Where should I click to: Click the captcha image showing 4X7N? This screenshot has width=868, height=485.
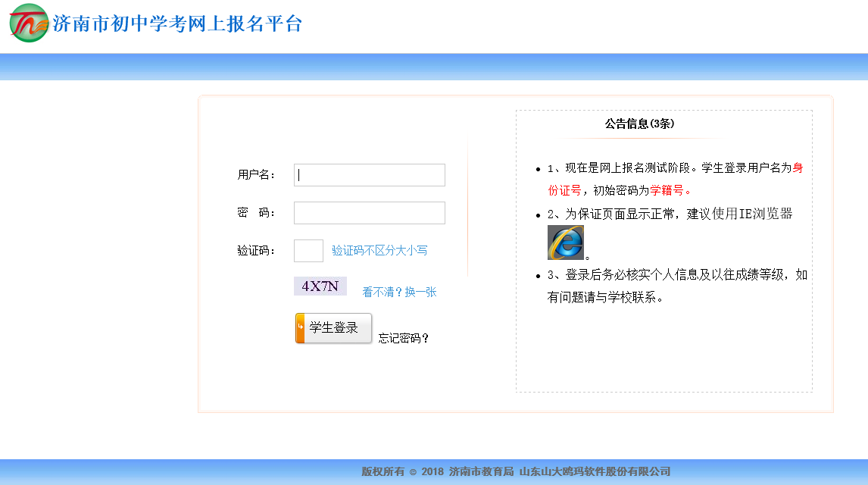[x=320, y=286]
